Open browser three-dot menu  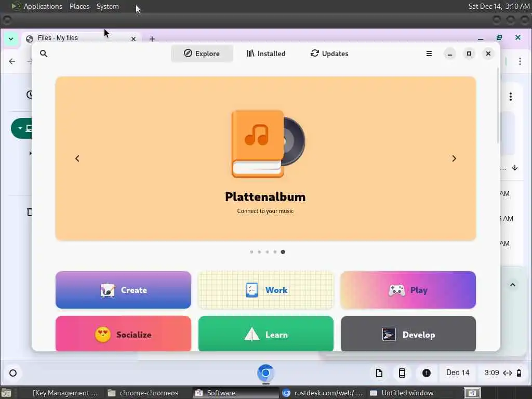[520, 61]
